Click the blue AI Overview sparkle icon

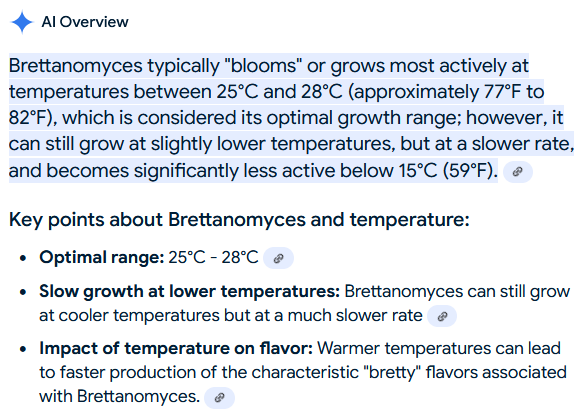point(22,22)
